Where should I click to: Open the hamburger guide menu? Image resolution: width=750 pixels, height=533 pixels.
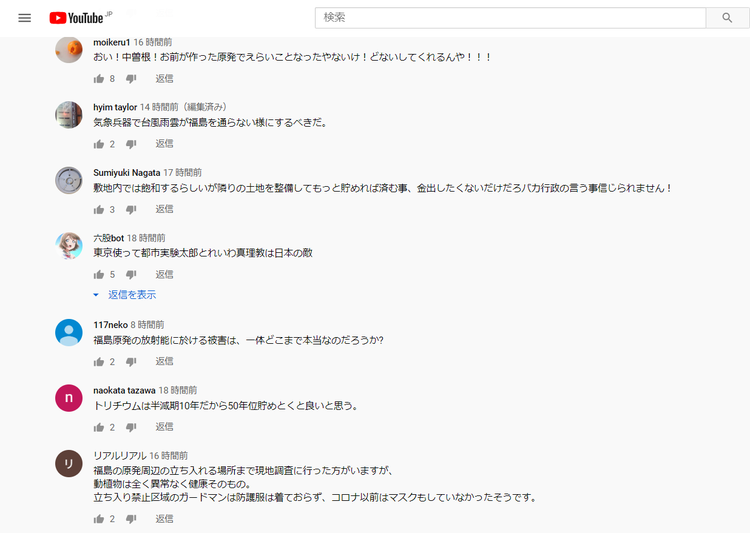[24, 18]
